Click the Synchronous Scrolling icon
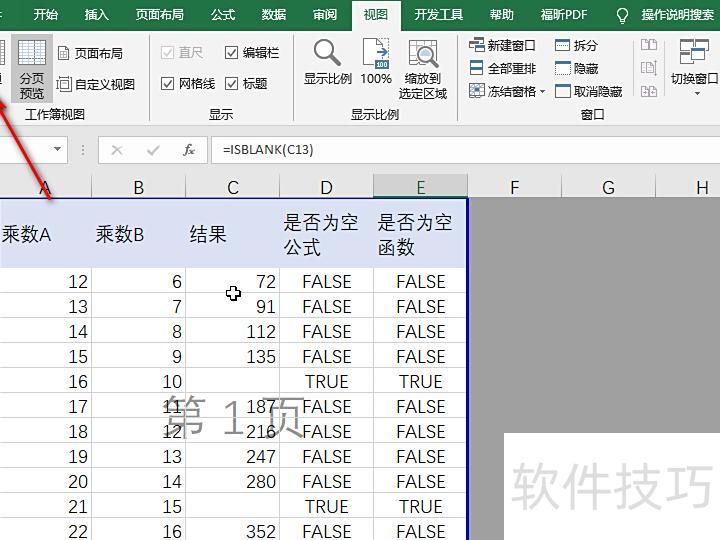Screen dimensions: 720x540 (649, 68)
